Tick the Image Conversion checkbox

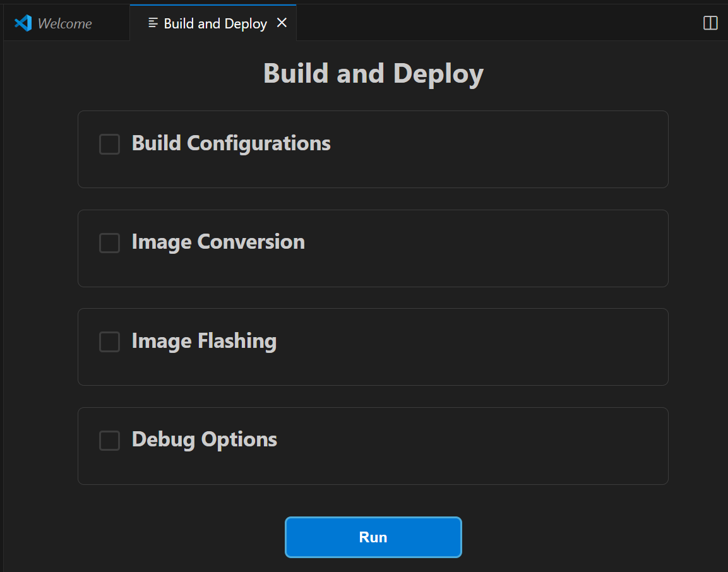point(110,242)
